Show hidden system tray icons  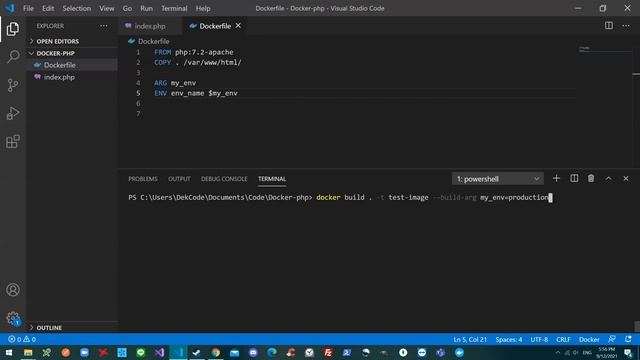[x=558, y=352]
